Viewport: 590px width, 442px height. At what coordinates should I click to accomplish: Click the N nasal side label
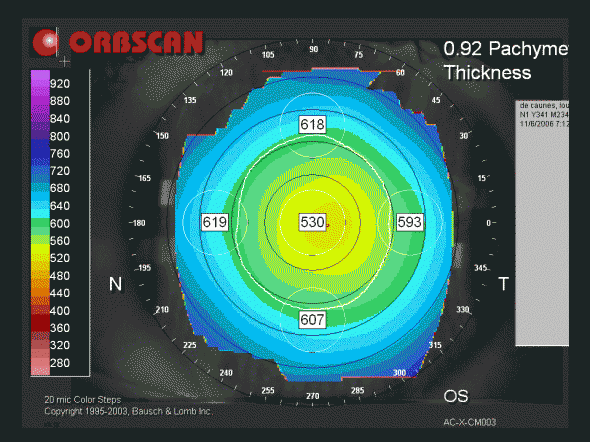pyautogui.click(x=115, y=284)
